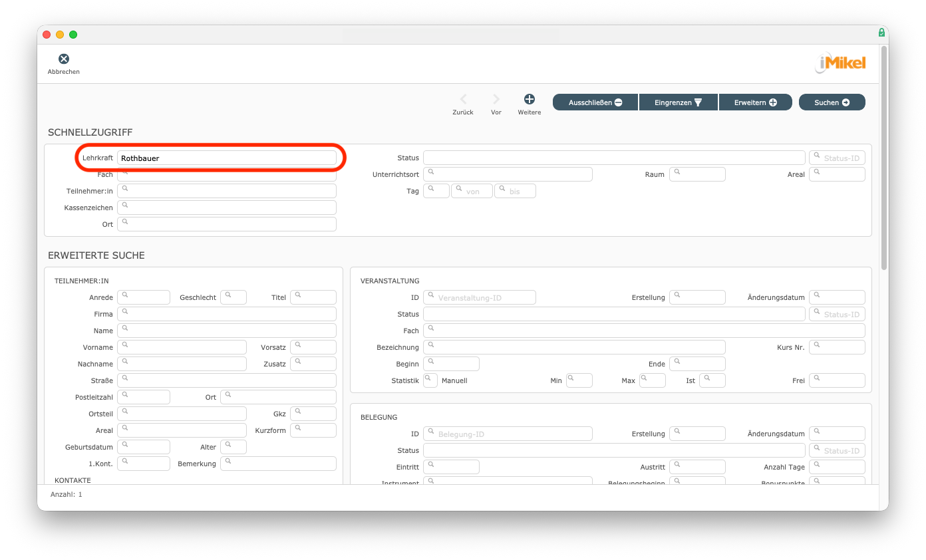Image resolution: width=926 pixels, height=560 pixels.
Task: Select the Kassenzeichen input field
Action: click(x=226, y=208)
